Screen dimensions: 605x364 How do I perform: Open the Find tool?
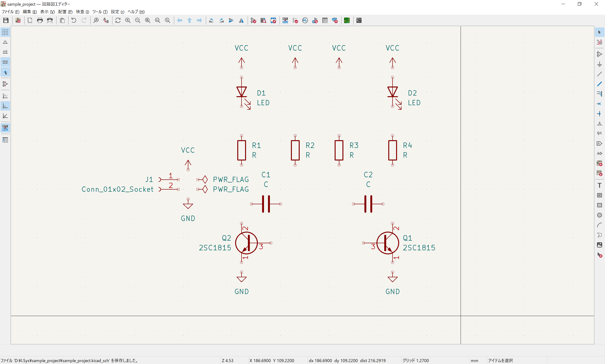coord(96,20)
